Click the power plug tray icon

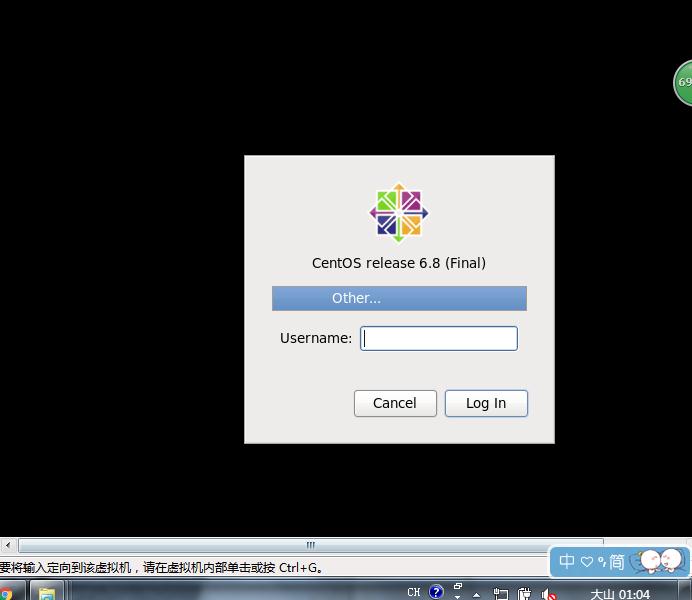click(x=524, y=594)
